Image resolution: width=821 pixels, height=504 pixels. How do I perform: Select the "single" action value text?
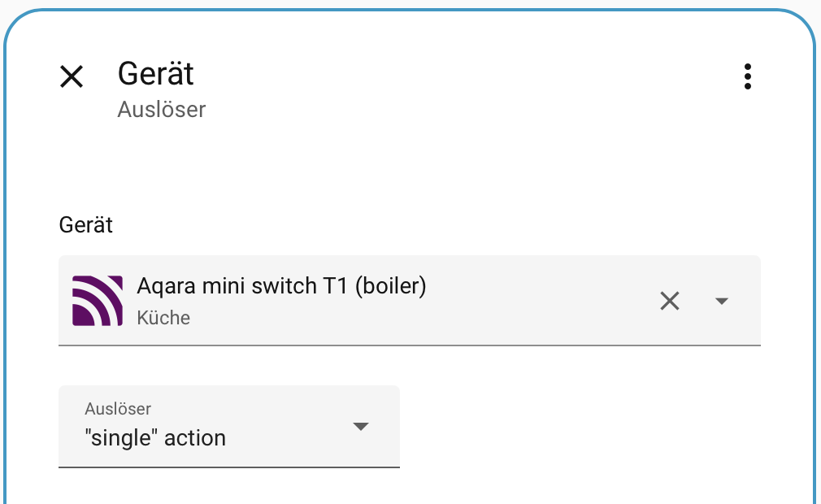click(155, 438)
